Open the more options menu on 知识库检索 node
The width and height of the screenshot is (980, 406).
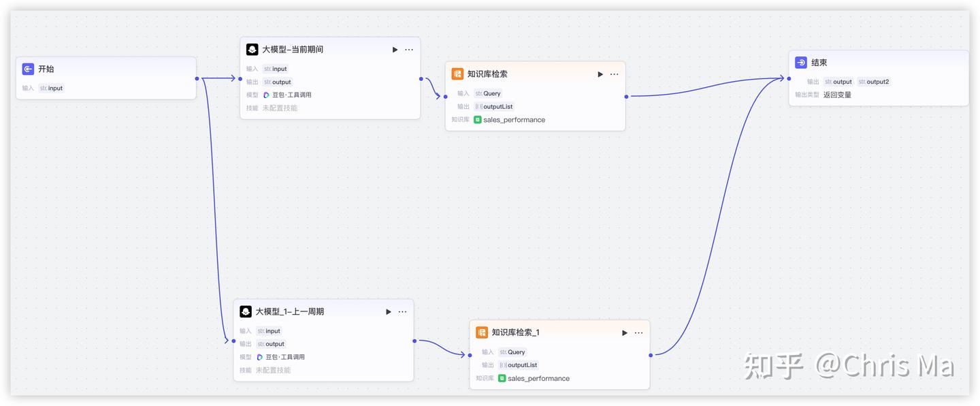point(614,74)
